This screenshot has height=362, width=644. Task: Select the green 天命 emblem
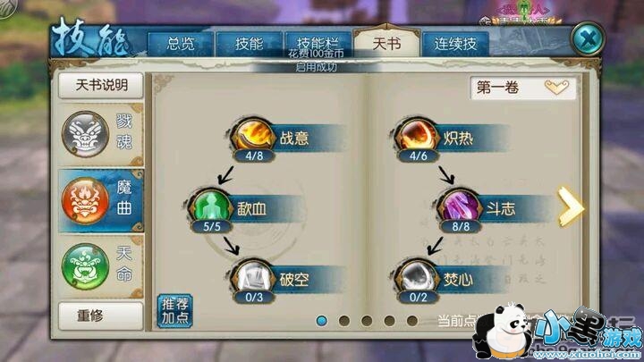[86, 266]
